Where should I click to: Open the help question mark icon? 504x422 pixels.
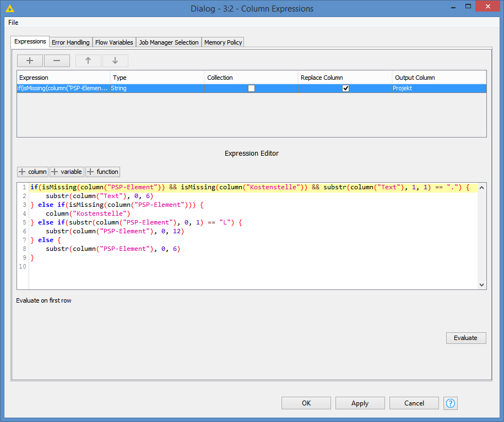click(451, 403)
